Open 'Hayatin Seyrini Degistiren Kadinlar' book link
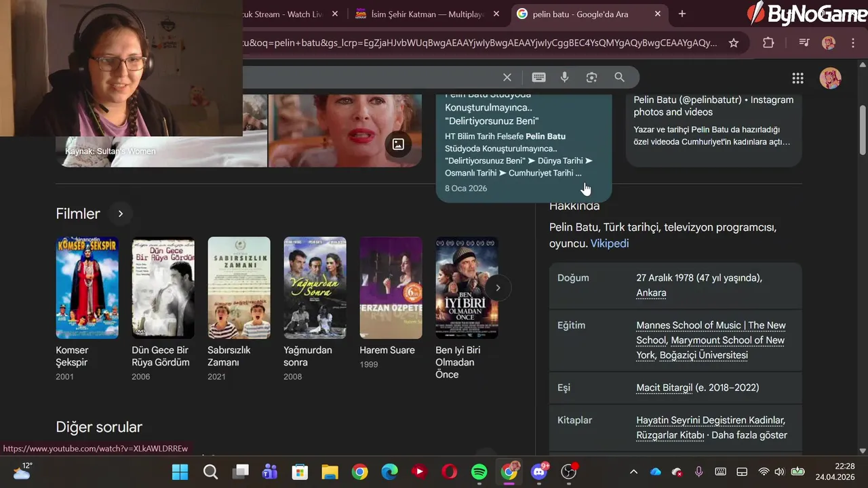 tap(711, 420)
